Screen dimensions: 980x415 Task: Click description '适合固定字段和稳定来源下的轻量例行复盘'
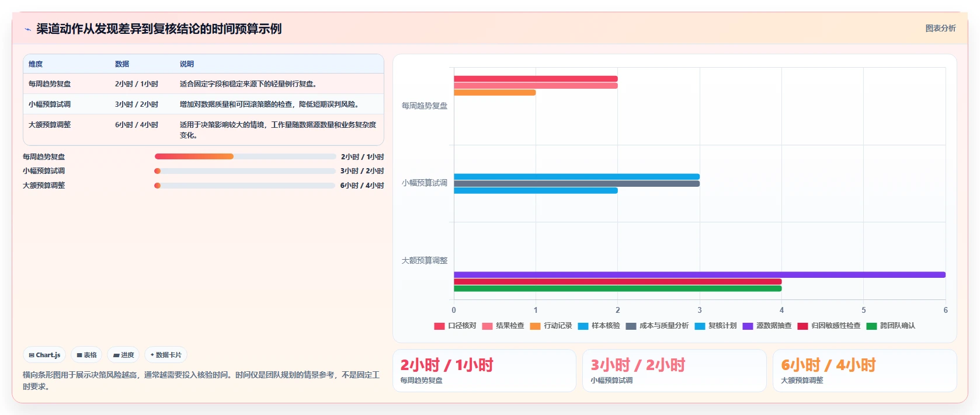pos(248,84)
